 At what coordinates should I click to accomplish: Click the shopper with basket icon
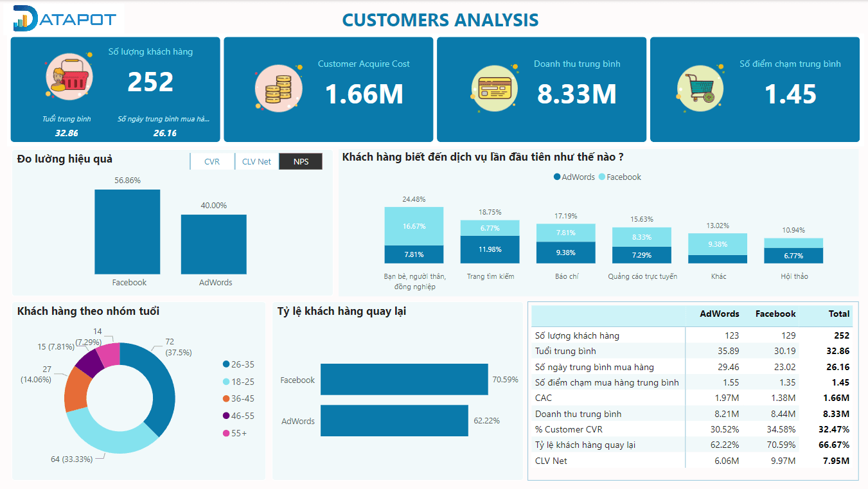[x=69, y=75]
